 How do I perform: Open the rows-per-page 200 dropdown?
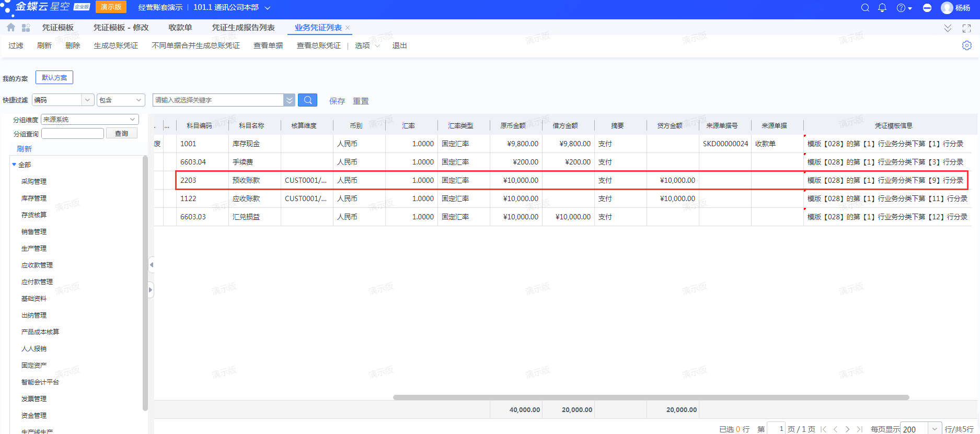935,429
